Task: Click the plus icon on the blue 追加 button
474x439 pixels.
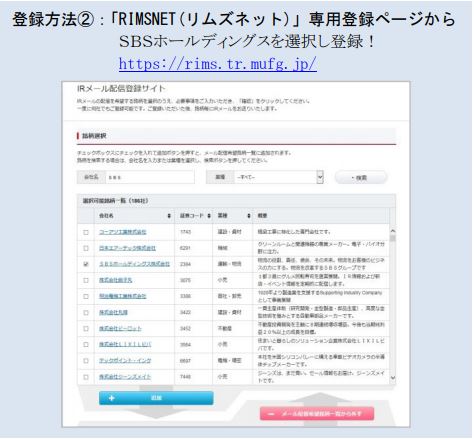Action: (x=112, y=398)
